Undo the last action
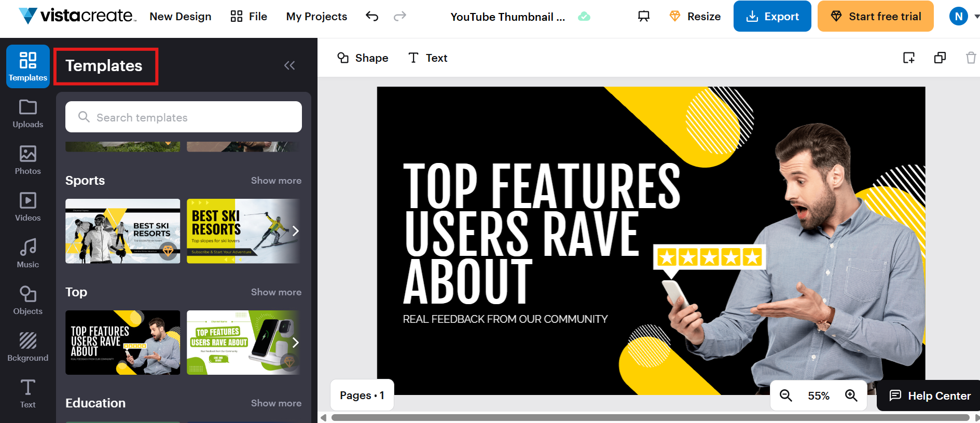The width and height of the screenshot is (980, 423). (x=372, y=17)
